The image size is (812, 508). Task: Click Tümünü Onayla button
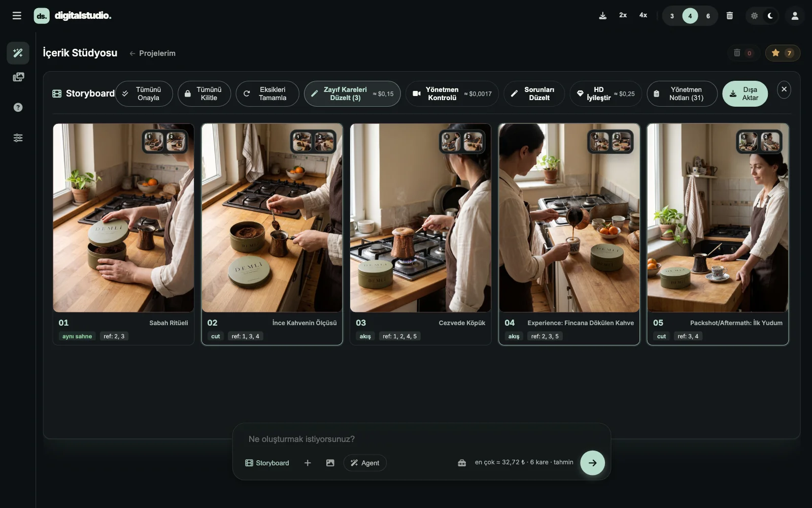[144, 93]
